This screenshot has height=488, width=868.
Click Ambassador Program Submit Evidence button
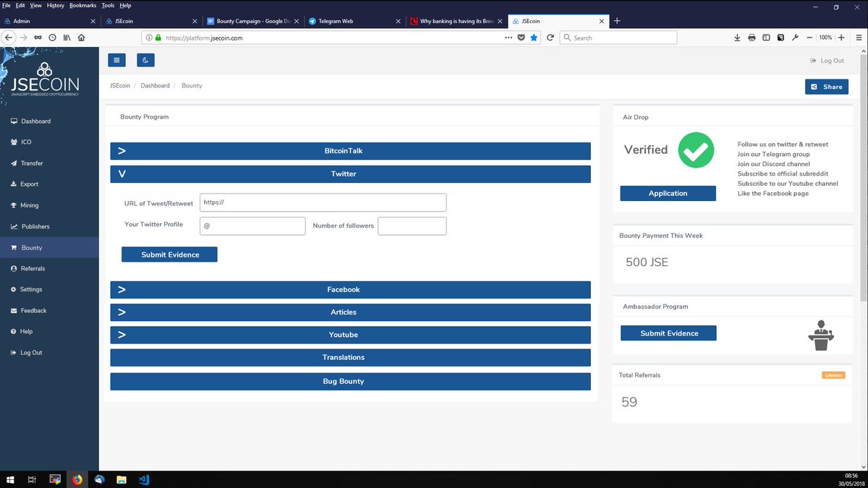668,333
